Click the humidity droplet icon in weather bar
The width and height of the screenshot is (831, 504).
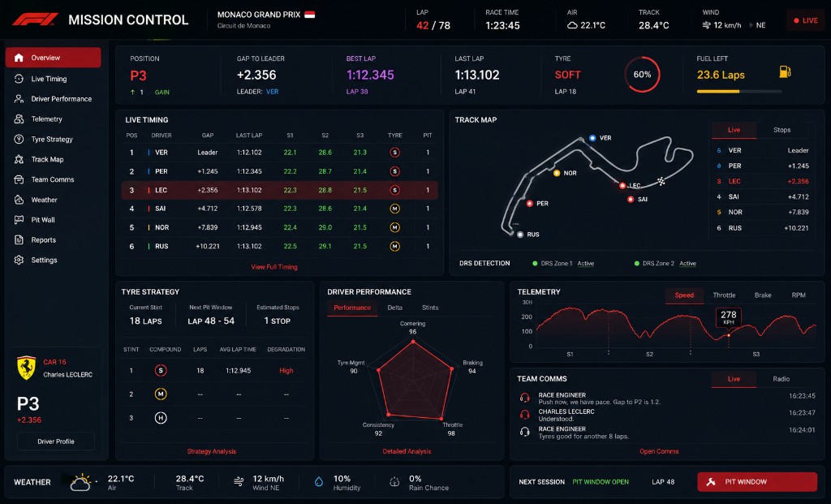click(x=318, y=482)
